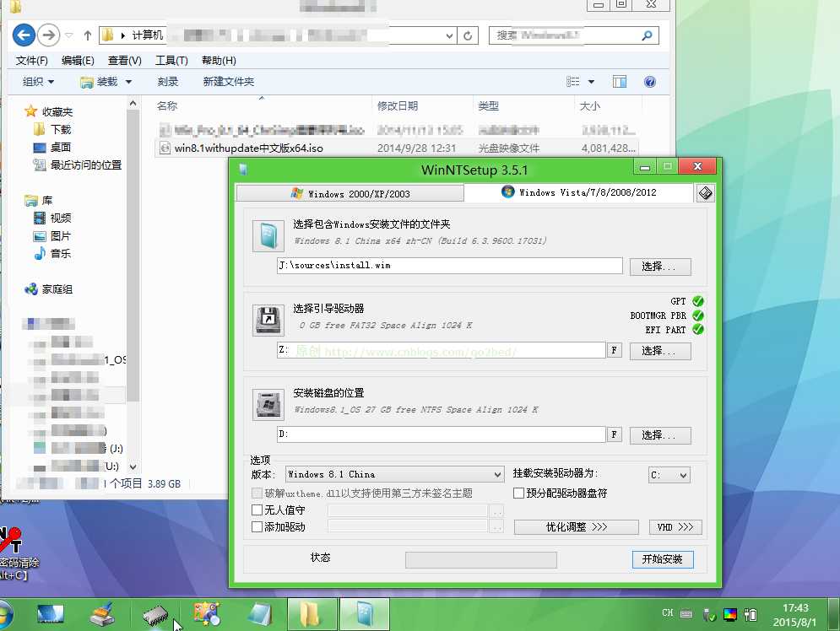The height and width of the screenshot is (631, 840).
Task: Expand the 优化调整 >>> options
Action: 577,527
